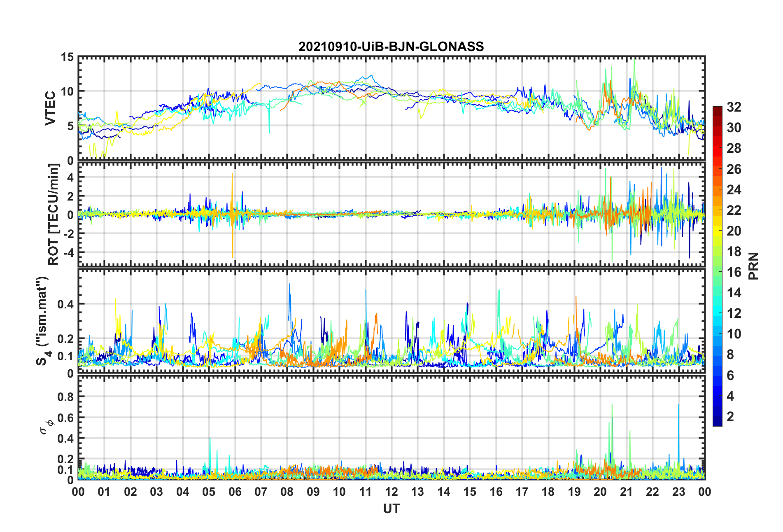This screenshot has height=532, width=783.
Task: Click x-axis hour tick label 13
Action: (x=417, y=492)
